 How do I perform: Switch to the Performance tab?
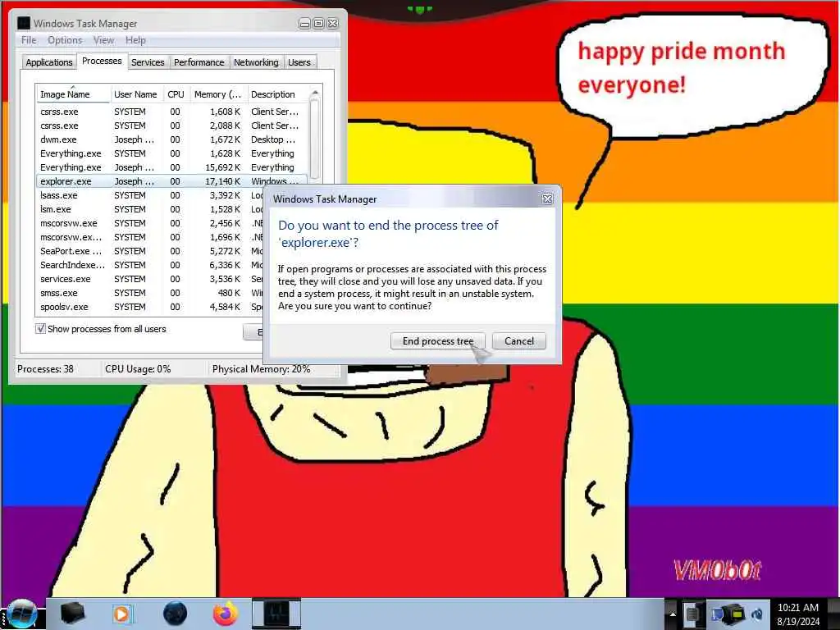coord(199,62)
